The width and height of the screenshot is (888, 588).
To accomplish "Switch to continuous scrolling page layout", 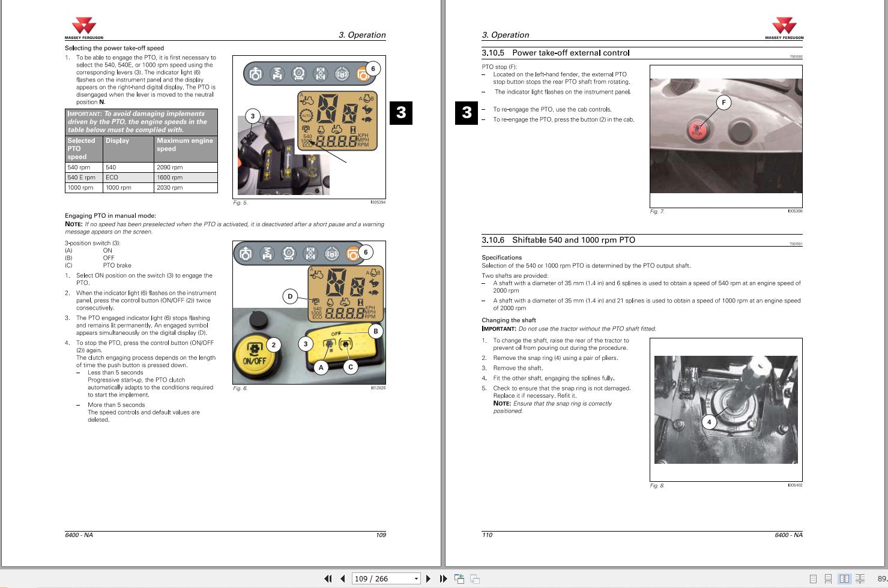I will pyautogui.click(x=828, y=579).
